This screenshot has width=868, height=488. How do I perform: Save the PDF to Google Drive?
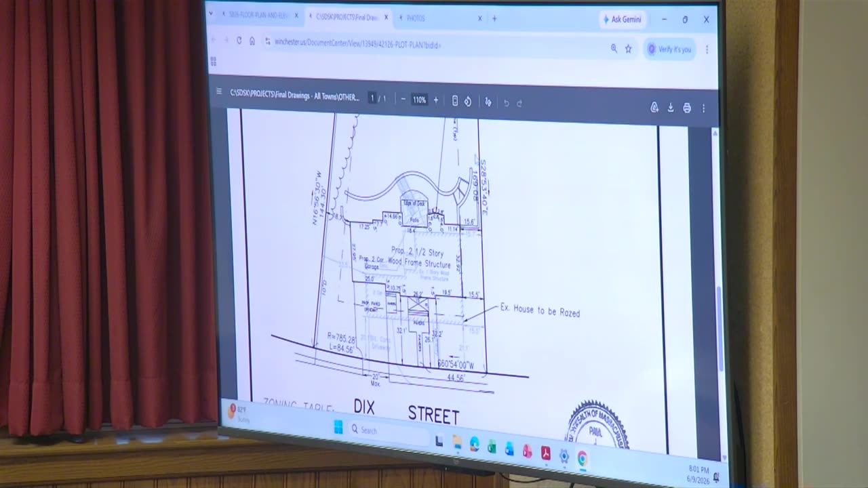point(654,107)
